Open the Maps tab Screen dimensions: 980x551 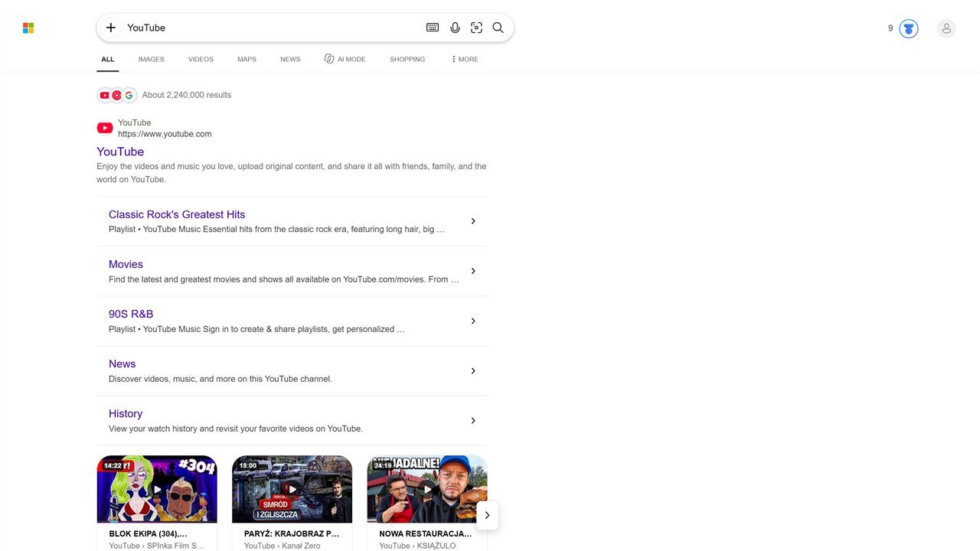click(247, 59)
